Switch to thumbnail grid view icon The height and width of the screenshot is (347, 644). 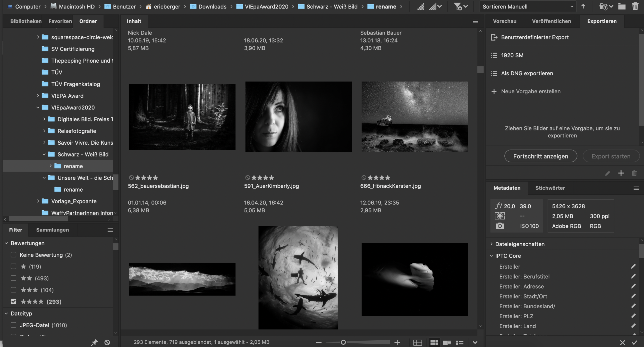coord(434,342)
